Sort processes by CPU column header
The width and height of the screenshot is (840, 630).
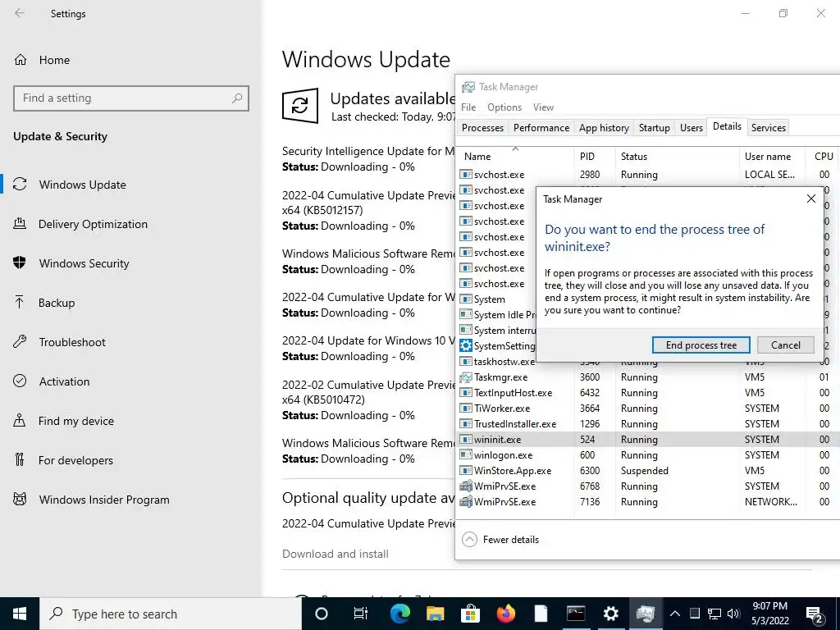823,157
